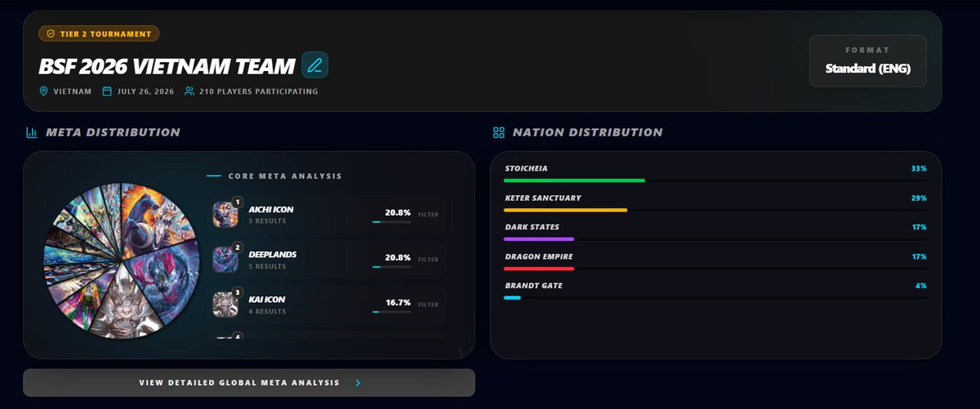Click the players icon beside 210 Players Participating
Image resolution: width=980 pixels, height=409 pixels.
[189, 91]
